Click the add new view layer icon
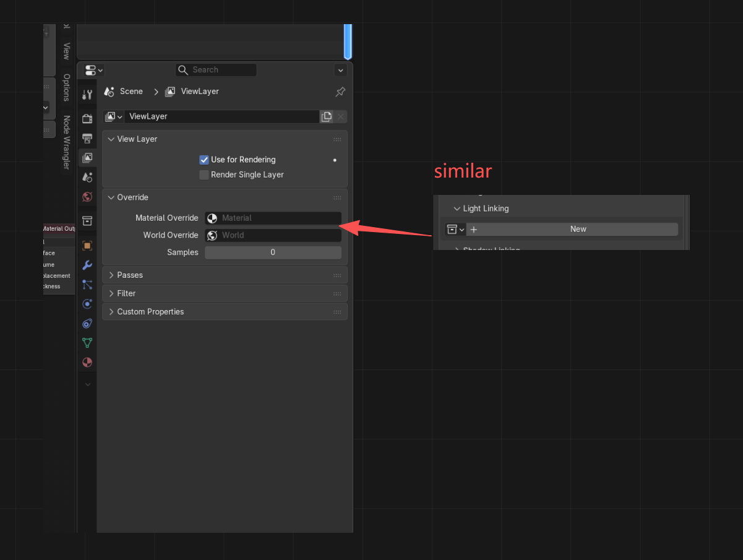Viewport: 743px width, 560px height. pos(326,116)
